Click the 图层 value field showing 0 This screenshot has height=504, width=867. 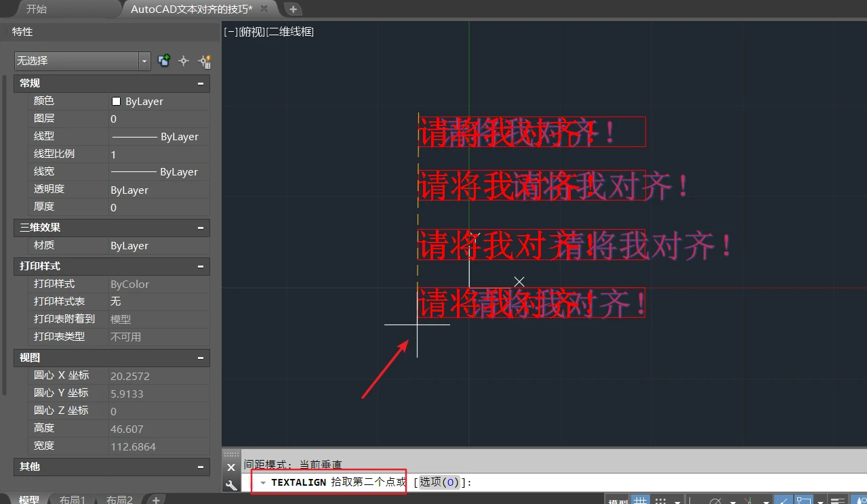tap(159, 119)
